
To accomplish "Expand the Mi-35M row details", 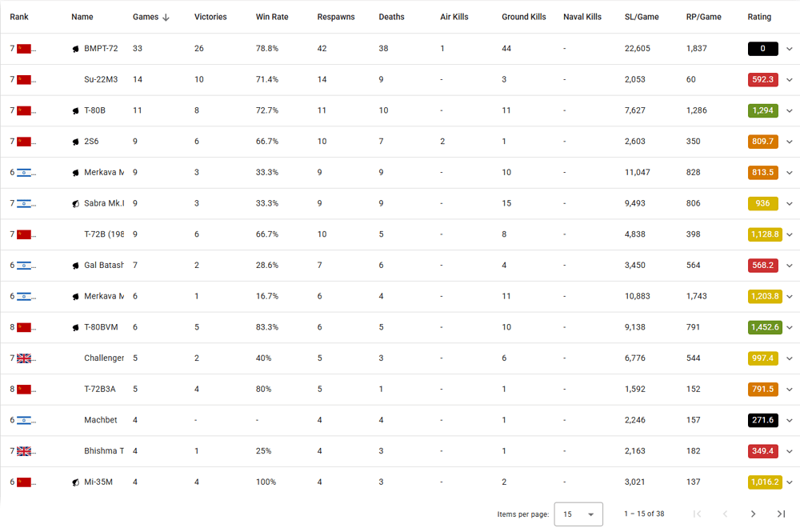I will [x=790, y=482].
